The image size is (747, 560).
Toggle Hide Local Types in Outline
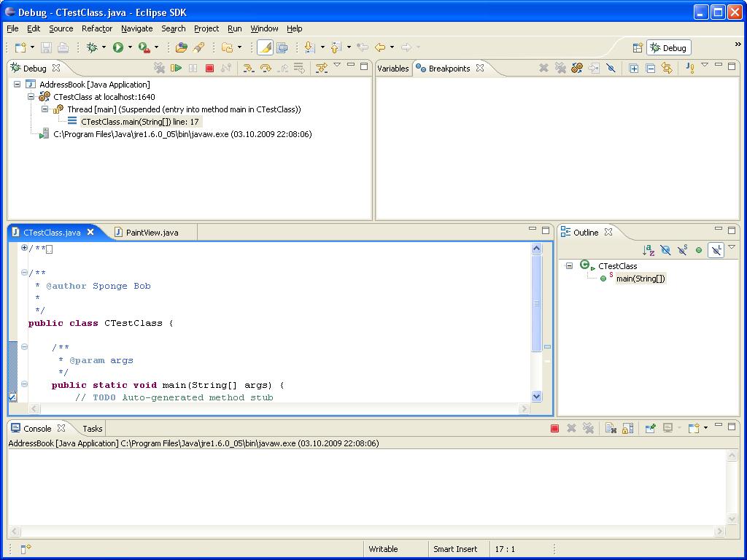[716, 249]
